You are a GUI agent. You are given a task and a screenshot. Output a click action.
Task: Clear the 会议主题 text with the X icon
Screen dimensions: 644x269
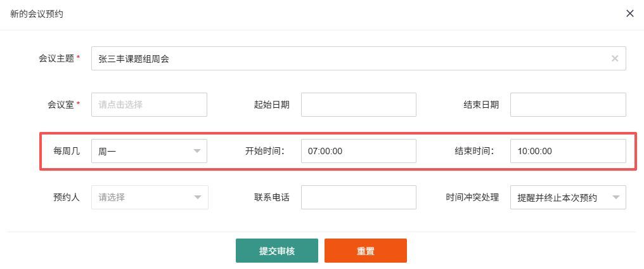(614, 58)
